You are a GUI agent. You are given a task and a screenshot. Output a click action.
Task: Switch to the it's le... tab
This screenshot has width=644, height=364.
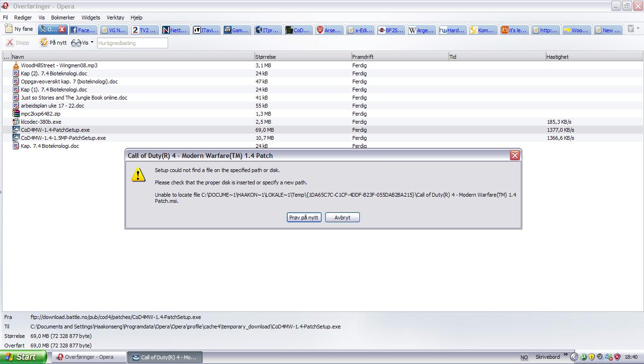[x=514, y=30]
